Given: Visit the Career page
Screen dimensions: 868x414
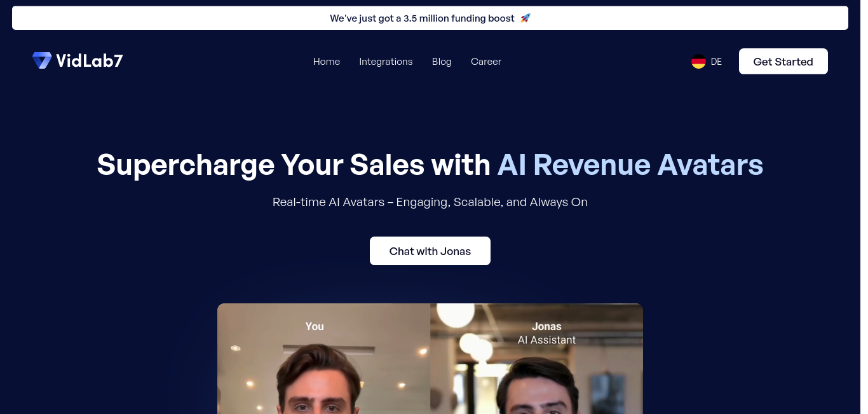Looking at the screenshot, I should click(486, 62).
